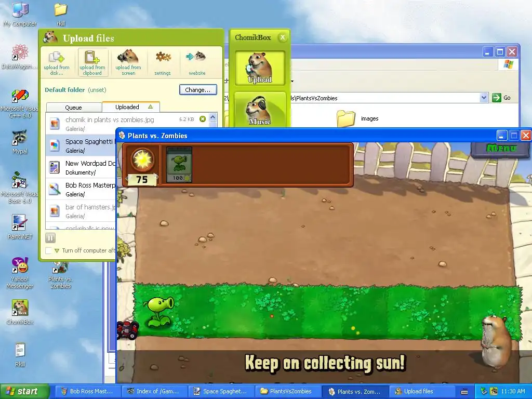Click the system tray clock
Screen dimensions: 532x399
pos(513,391)
